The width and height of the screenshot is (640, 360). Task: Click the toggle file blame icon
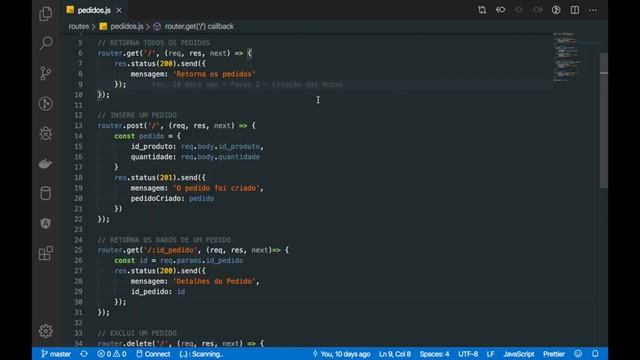(556, 10)
